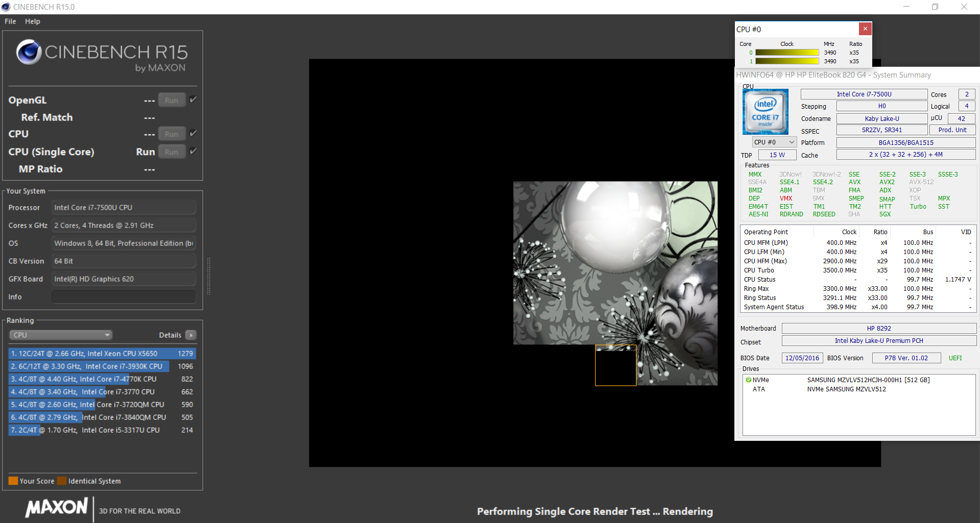The height and width of the screenshot is (523, 980).
Task: Click the GFX Board Intel HD Graphics 620 field
Action: click(124, 279)
